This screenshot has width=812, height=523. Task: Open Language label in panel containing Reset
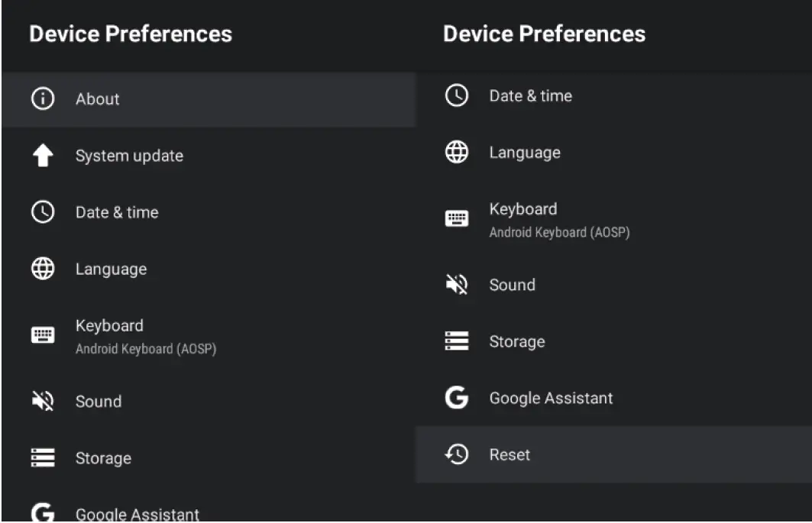[x=525, y=153]
